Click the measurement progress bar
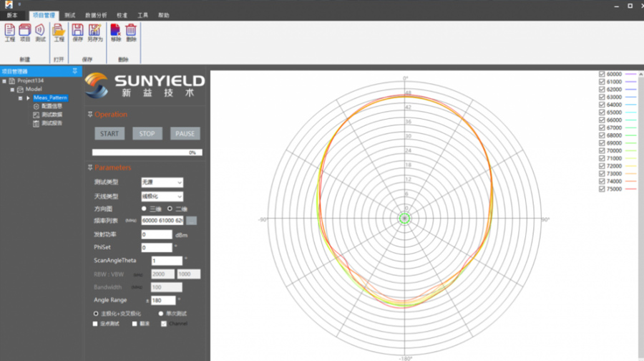Viewport: 644px width, 361px height. (147, 152)
